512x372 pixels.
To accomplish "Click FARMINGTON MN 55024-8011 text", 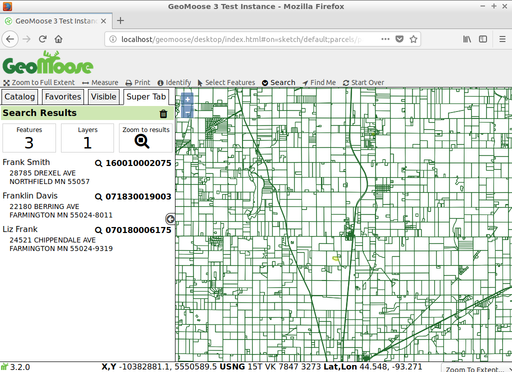I will click(x=61, y=215).
